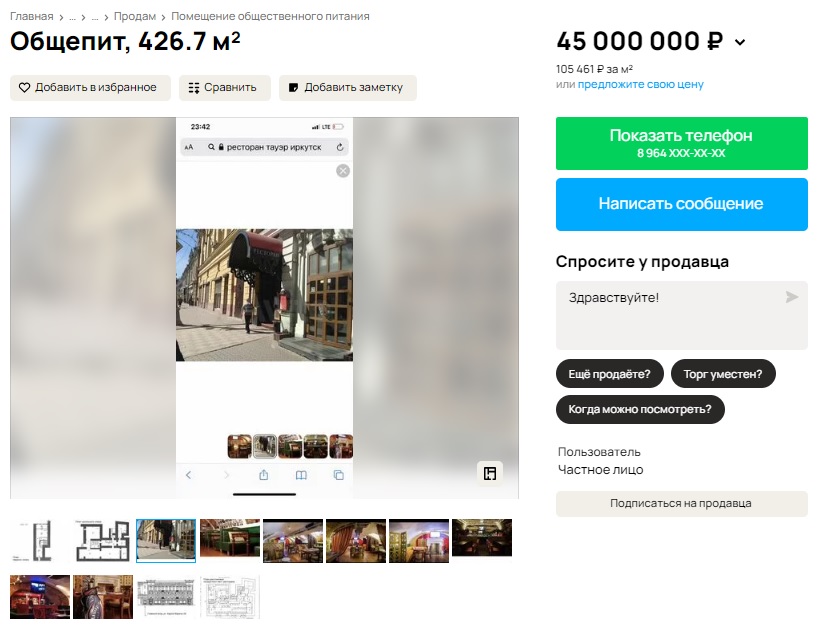Image resolution: width=820 pixels, height=625 pixels.
Task: Choose the Когда можно посмотреть? quick question
Action: (x=640, y=409)
